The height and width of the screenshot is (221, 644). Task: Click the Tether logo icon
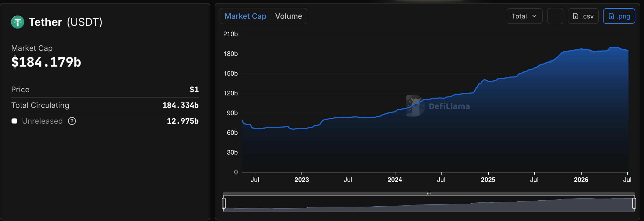click(18, 22)
